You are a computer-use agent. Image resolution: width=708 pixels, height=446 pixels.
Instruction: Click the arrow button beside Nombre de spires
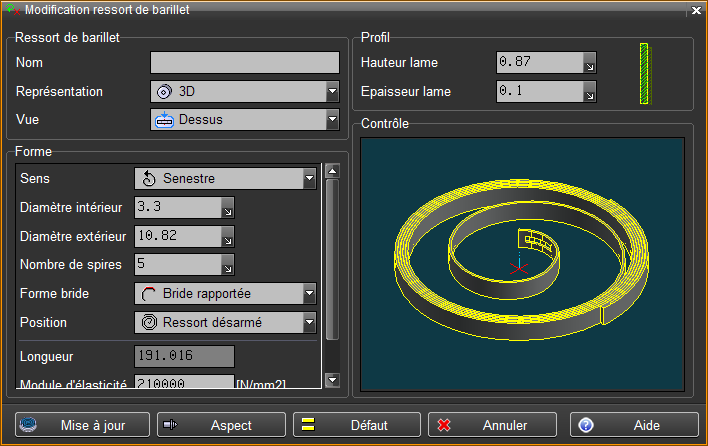point(228,265)
